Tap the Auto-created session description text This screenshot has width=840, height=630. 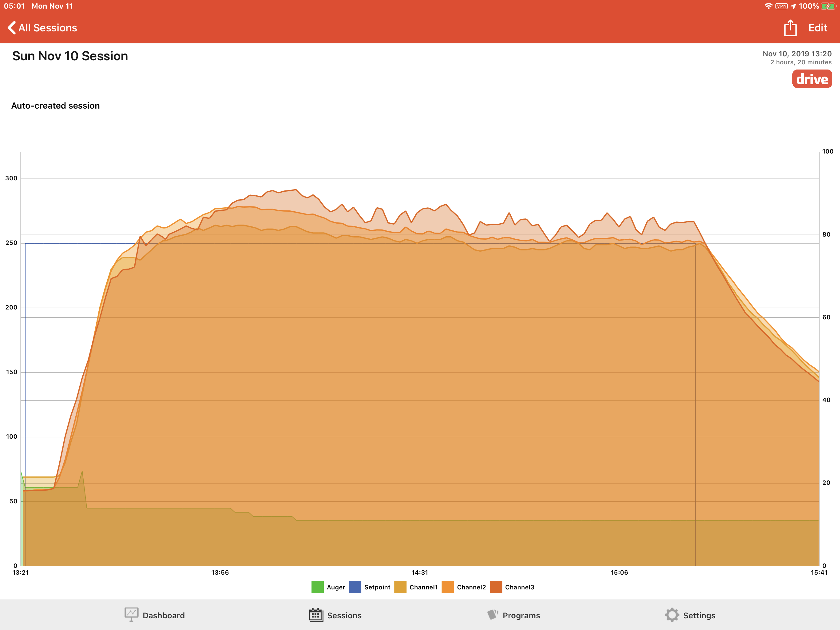[x=55, y=106]
